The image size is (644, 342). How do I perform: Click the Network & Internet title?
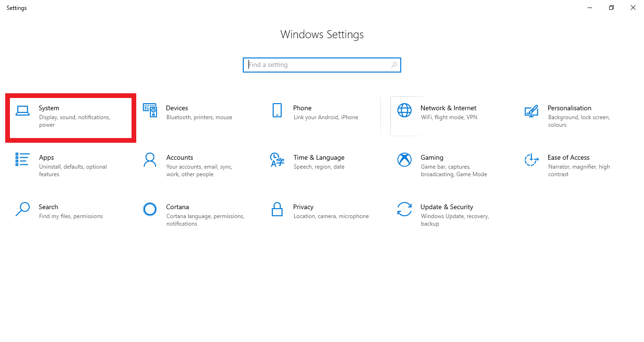click(x=448, y=108)
